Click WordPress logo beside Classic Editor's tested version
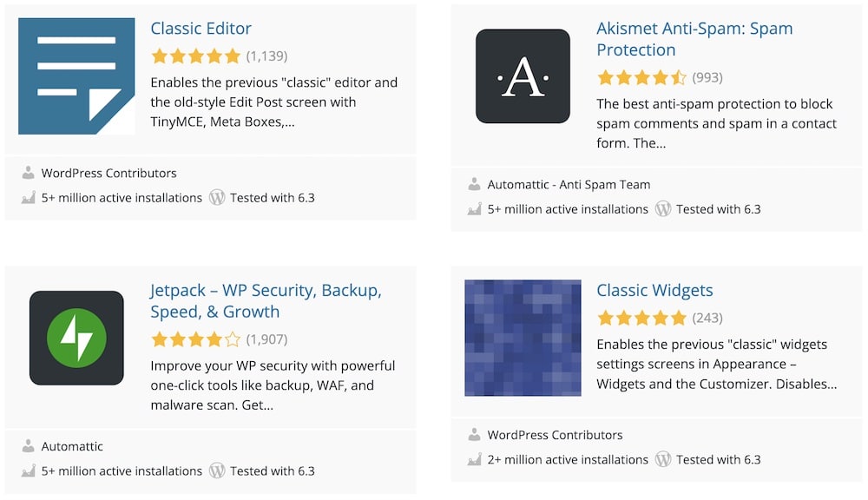The image size is (868, 500). click(217, 198)
